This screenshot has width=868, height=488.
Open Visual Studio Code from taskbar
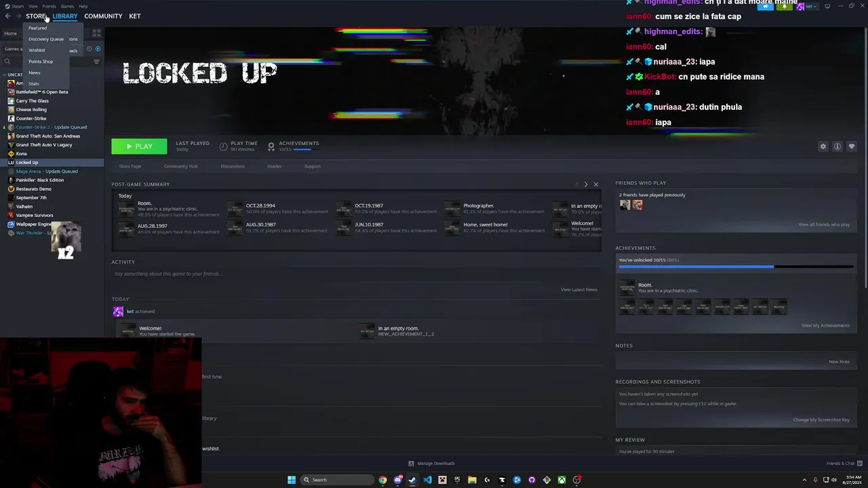point(427,480)
